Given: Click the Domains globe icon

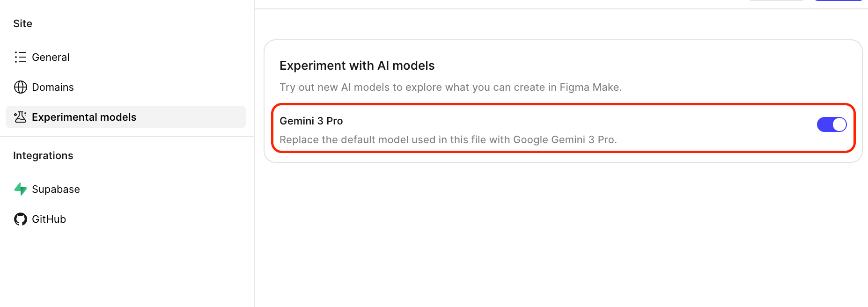Looking at the screenshot, I should pos(20,87).
